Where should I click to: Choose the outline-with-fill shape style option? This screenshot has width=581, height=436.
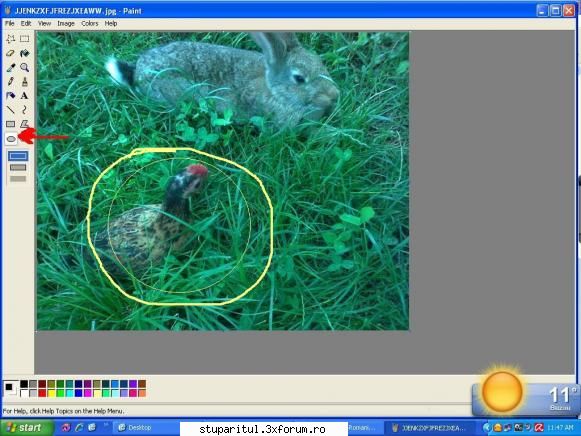18,167
